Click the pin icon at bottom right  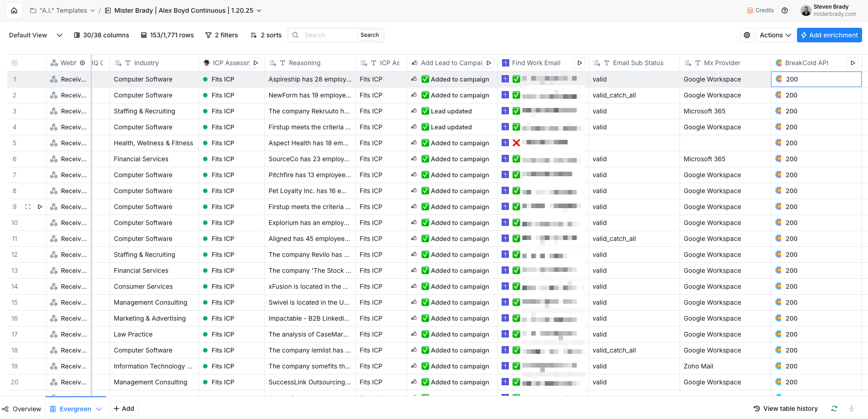851,409
